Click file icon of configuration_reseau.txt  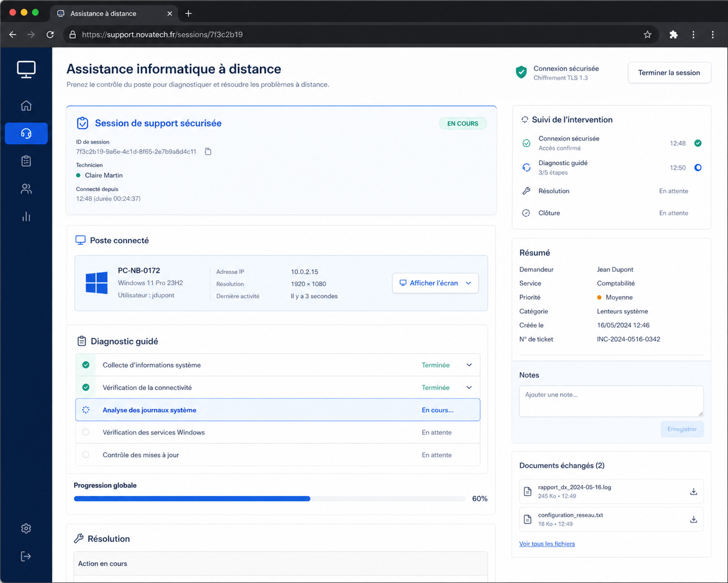(x=528, y=519)
